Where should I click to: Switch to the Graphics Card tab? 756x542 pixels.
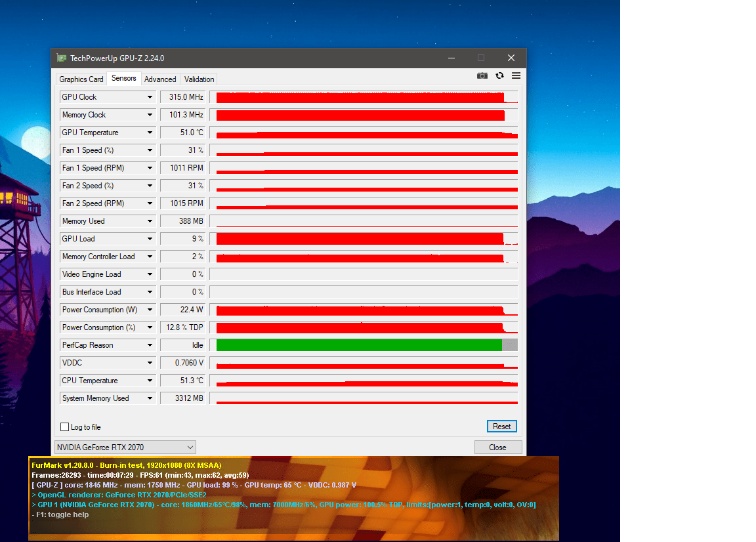[x=81, y=79]
